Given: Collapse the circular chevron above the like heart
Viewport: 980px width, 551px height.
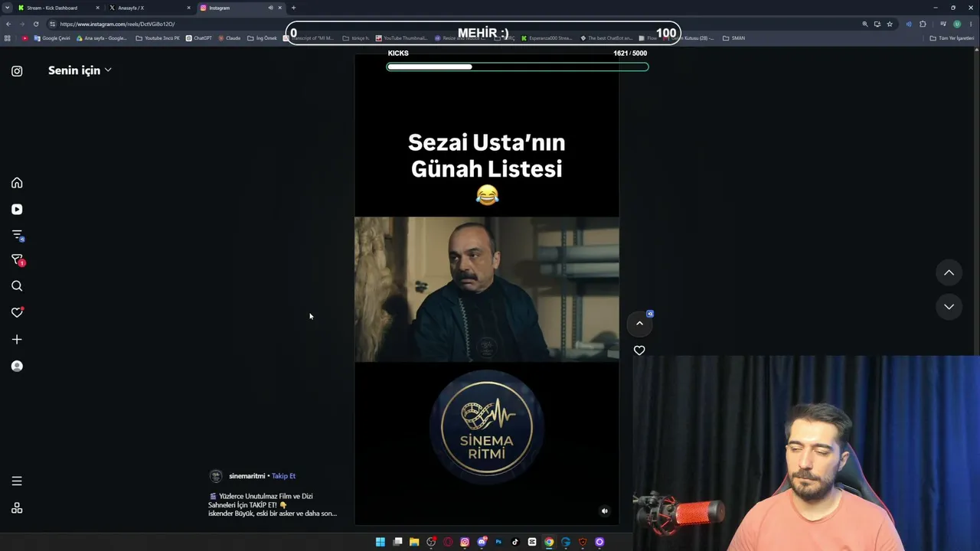Looking at the screenshot, I should tap(639, 324).
